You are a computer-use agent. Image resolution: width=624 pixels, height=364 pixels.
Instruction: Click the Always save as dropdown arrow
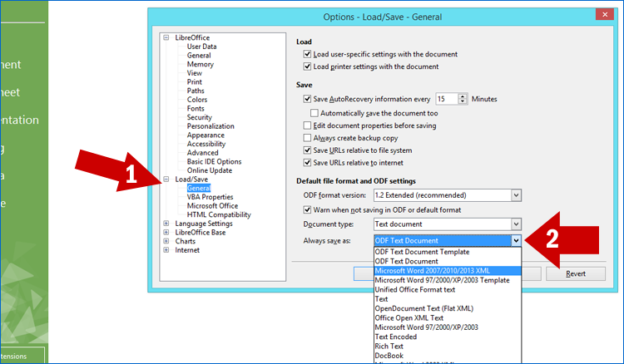coord(516,240)
